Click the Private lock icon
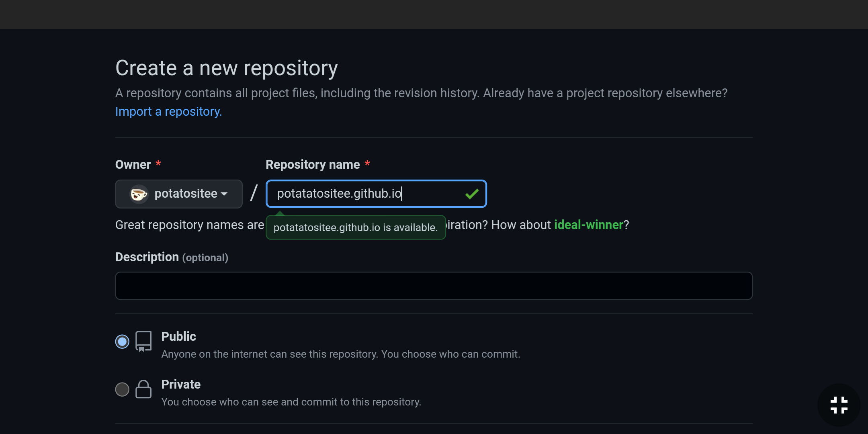This screenshot has height=434, width=868. pyautogui.click(x=143, y=389)
